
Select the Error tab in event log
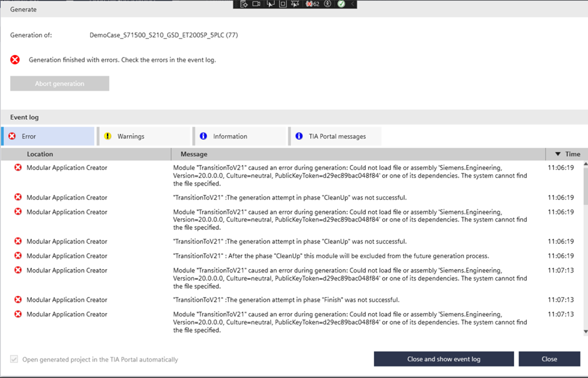(48, 136)
